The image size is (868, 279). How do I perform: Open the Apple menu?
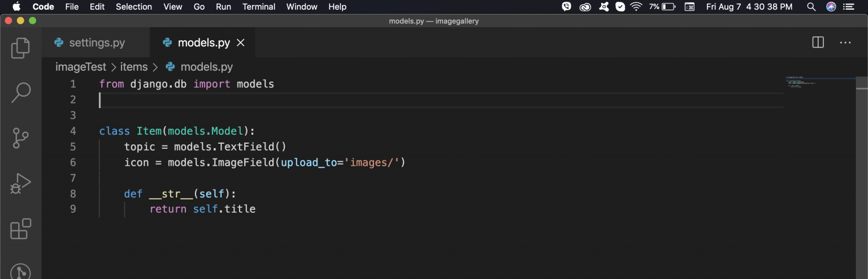(x=16, y=7)
